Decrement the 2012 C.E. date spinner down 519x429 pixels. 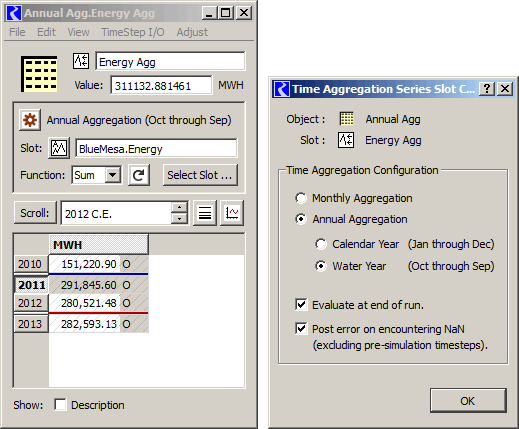(179, 218)
